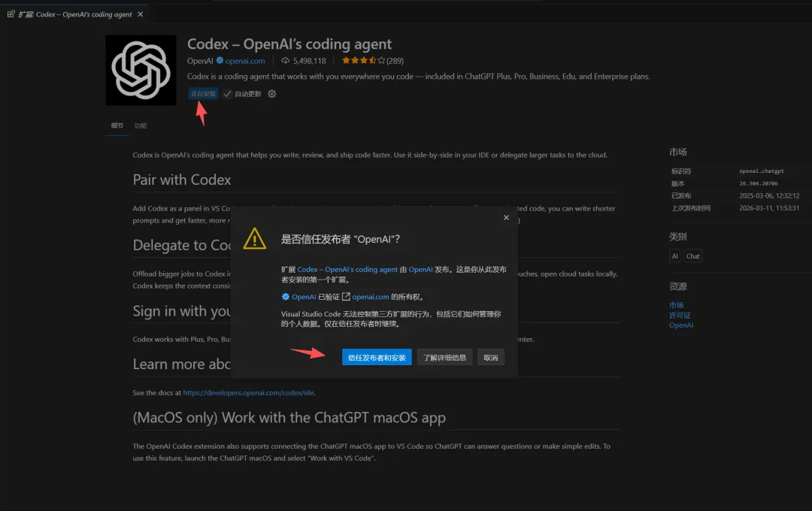Switch to the Details (细节) tab
812x511 pixels.
click(117, 125)
